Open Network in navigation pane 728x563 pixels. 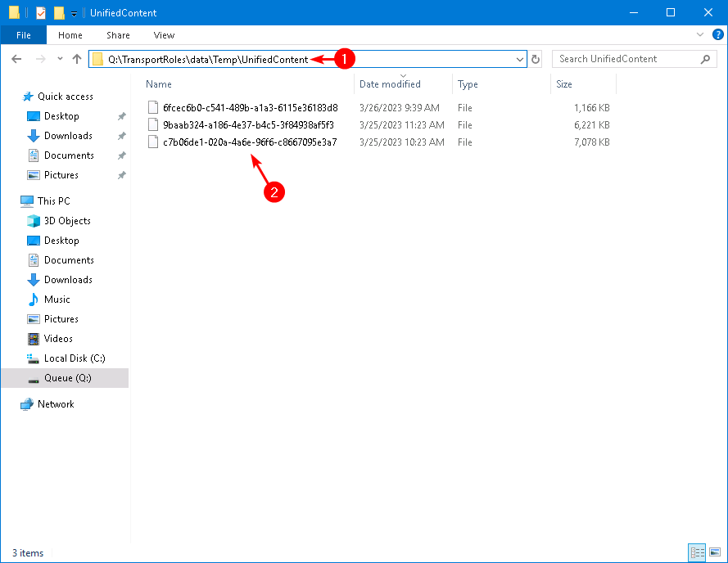point(56,403)
